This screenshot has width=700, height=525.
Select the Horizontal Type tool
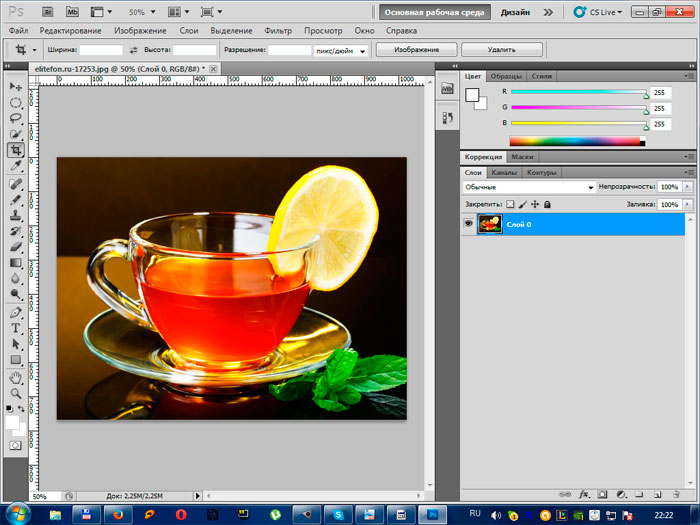[16, 328]
